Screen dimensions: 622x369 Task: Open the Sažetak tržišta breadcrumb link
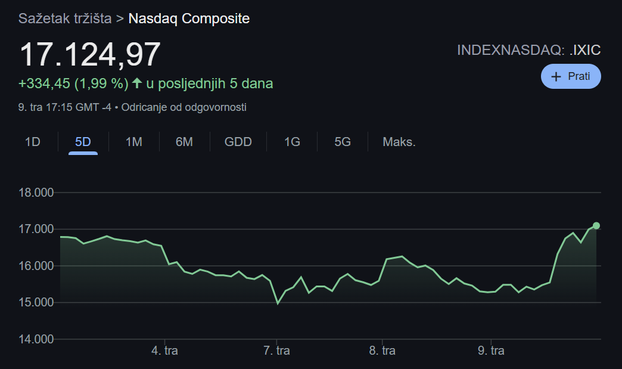pos(65,19)
